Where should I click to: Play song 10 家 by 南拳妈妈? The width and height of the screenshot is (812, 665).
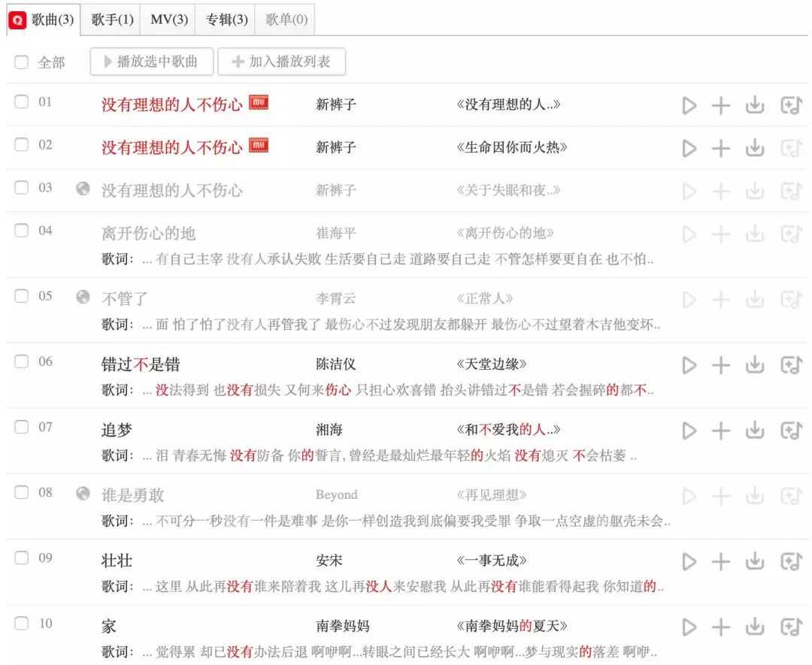tap(689, 627)
